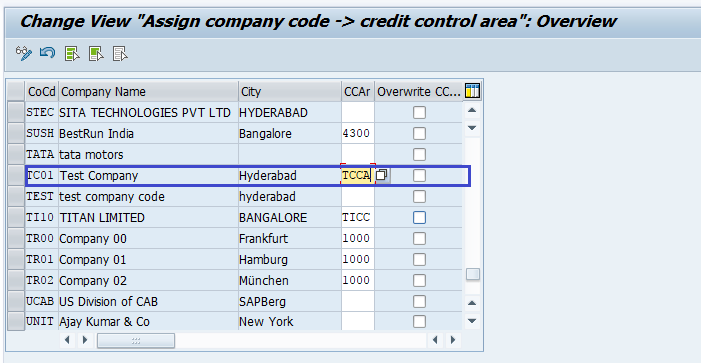Click vertical scrollbar top down arrow

(x=472, y=128)
